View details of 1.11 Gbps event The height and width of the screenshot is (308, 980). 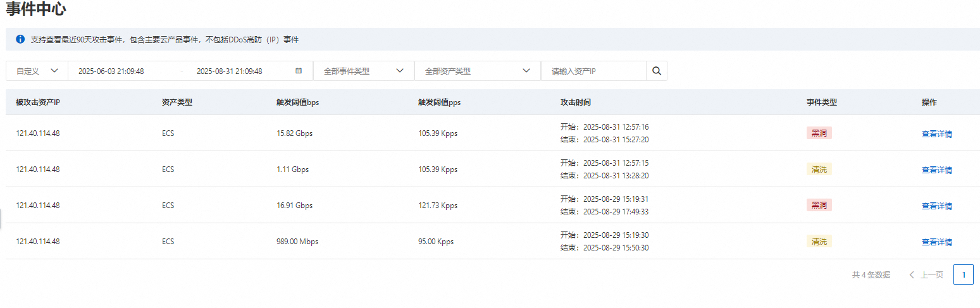coord(937,170)
